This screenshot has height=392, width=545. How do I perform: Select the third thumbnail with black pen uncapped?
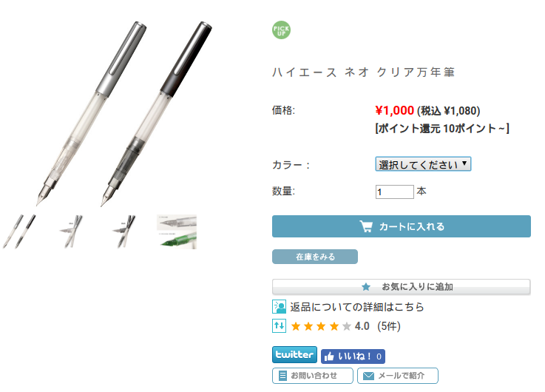pyautogui.click(x=124, y=232)
